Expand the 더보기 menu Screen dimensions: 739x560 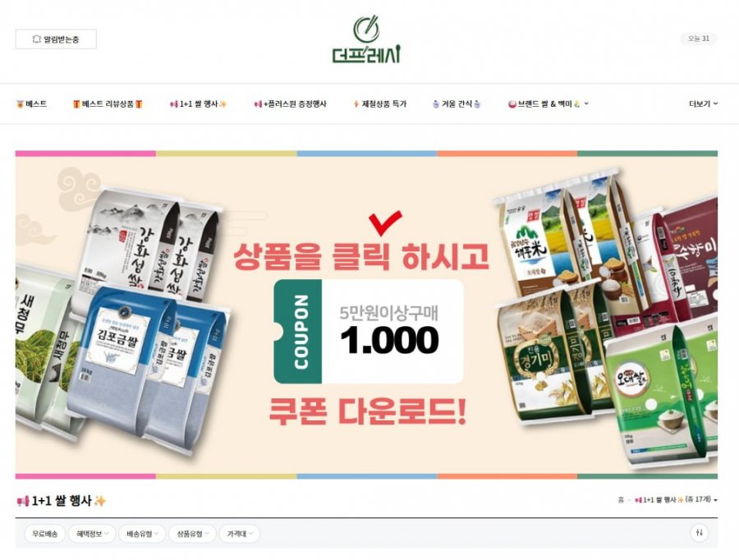pos(703,103)
